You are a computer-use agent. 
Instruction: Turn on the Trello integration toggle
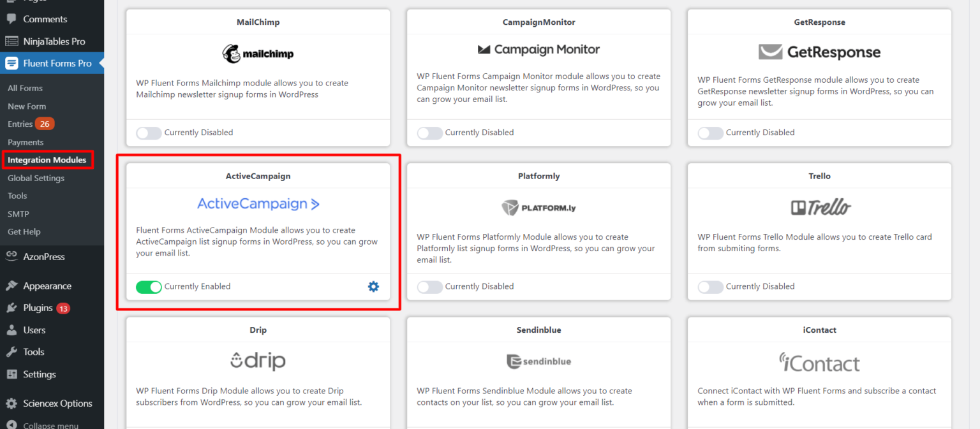tap(710, 287)
